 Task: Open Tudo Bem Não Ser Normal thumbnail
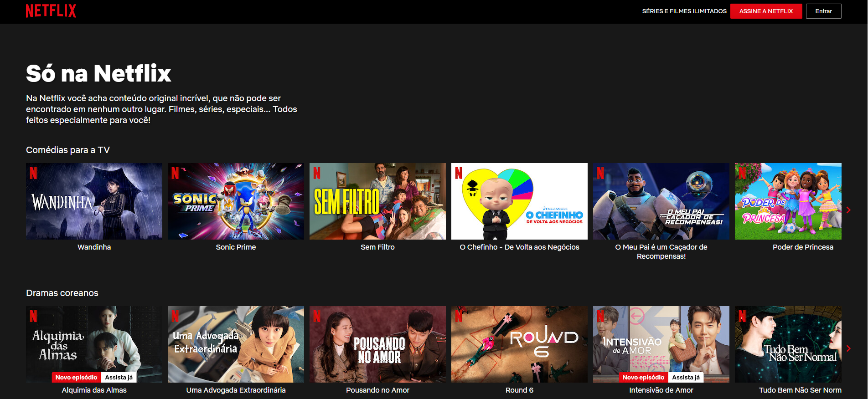[x=788, y=344]
